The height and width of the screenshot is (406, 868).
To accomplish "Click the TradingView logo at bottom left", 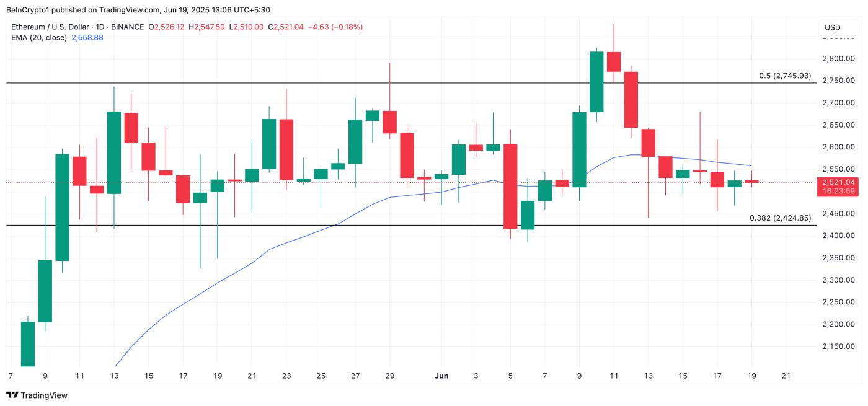I will coord(37,395).
